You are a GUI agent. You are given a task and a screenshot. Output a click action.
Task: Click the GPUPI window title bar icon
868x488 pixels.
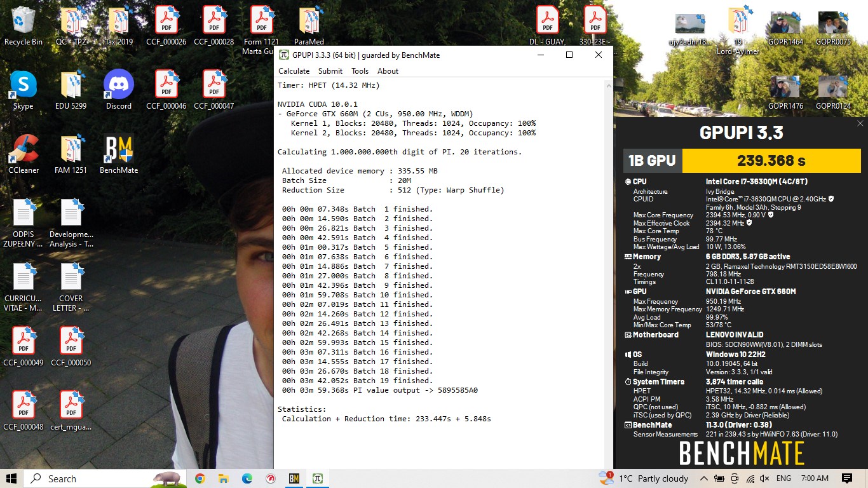[x=284, y=55]
